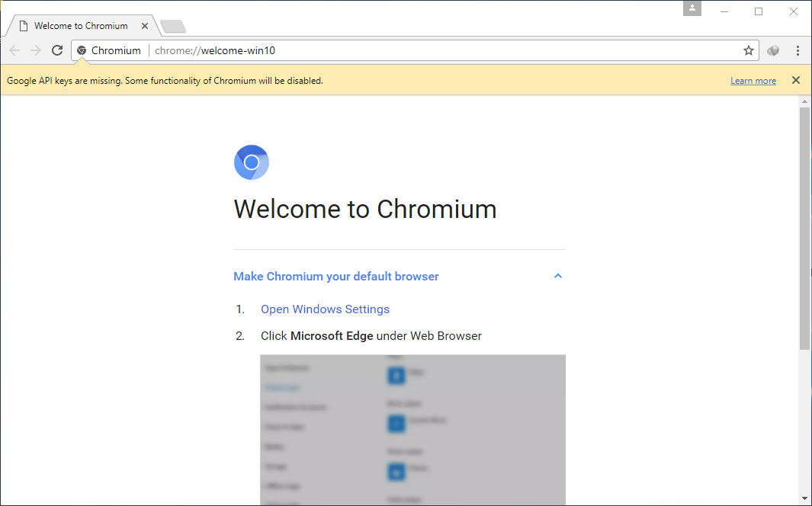Screen dimensions: 812x506
Task: Open Windows Settings link
Action: click(x=326, y=309)
